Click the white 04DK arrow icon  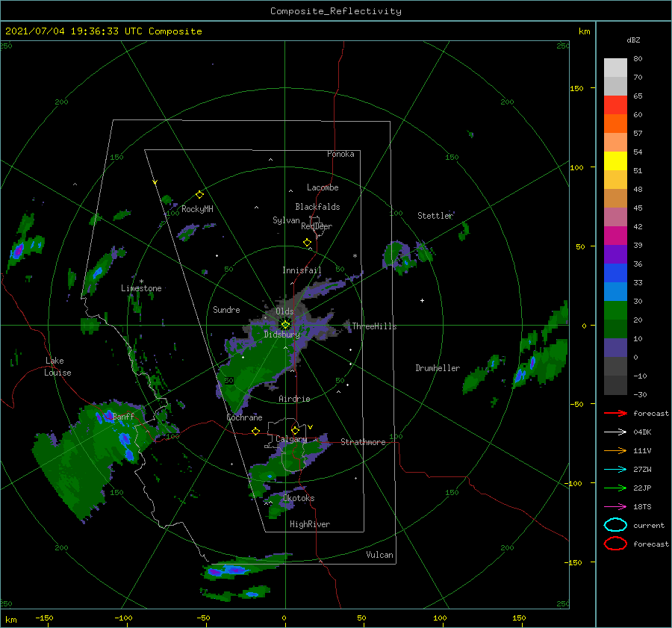click(615, 432)
